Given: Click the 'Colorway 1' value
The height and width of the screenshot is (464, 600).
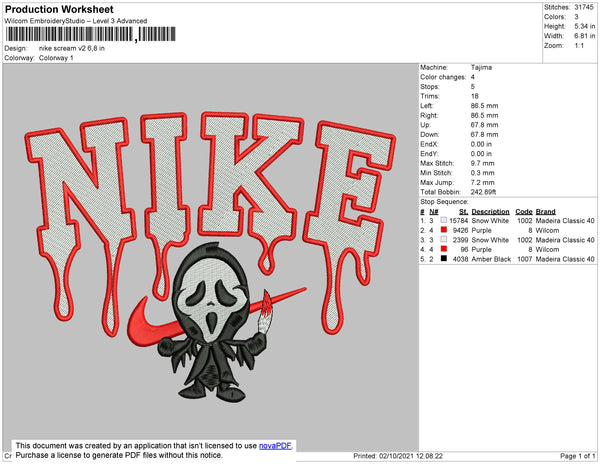Looking at the screenshot, I should coord(56,58).
